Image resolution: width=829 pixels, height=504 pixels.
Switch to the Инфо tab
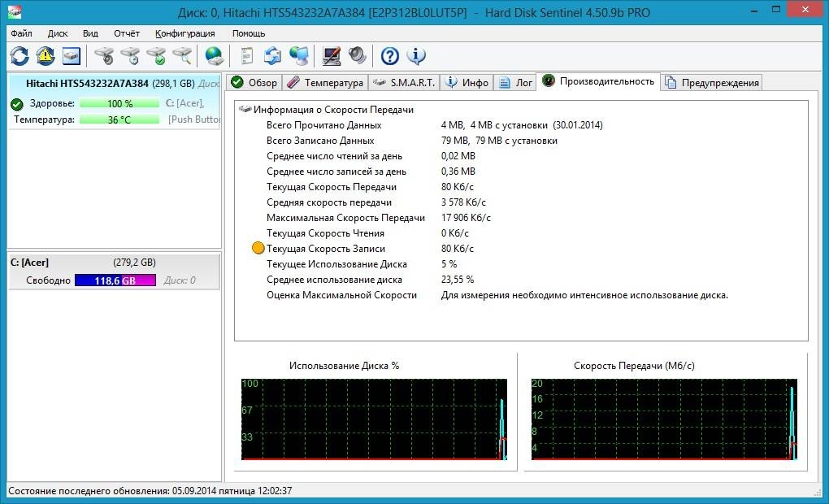coord(467,82)
